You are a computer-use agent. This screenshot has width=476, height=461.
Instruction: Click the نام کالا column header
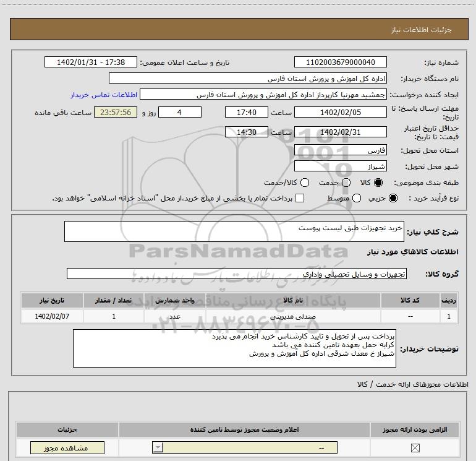coord(293,300)
